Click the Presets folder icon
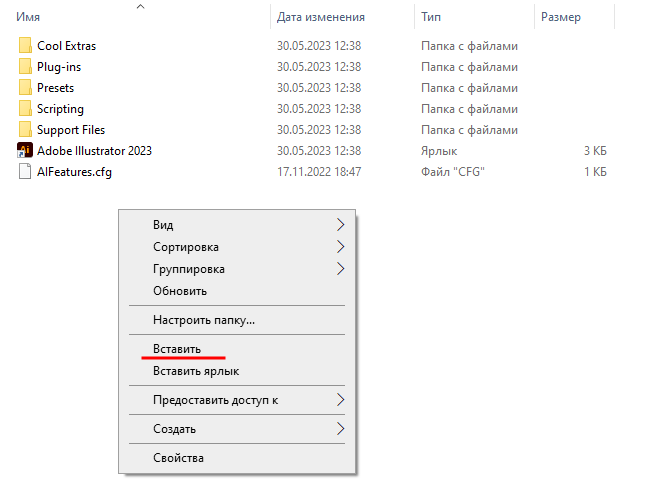646x480 pixels. coord(25,88)
